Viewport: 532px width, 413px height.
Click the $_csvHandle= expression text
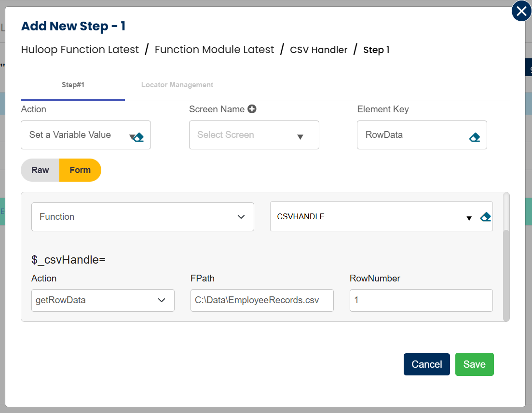[68, 260]
